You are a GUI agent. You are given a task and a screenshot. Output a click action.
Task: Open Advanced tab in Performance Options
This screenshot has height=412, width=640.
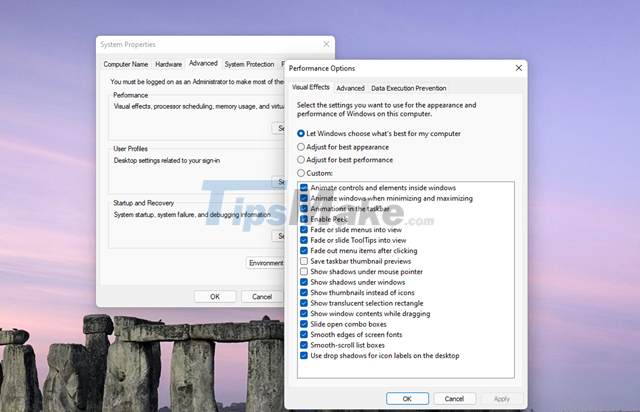click(350, 88)
